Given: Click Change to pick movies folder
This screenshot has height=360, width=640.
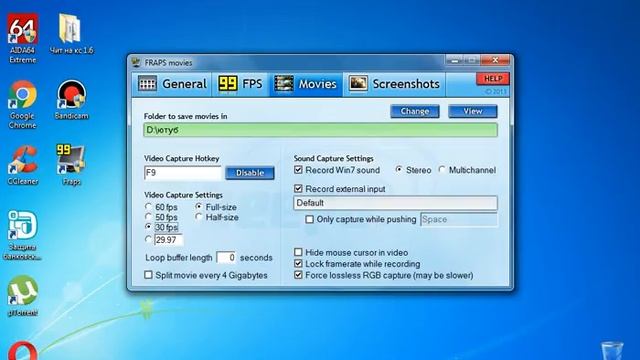Looking at the screenshot, I should (415, 111).
